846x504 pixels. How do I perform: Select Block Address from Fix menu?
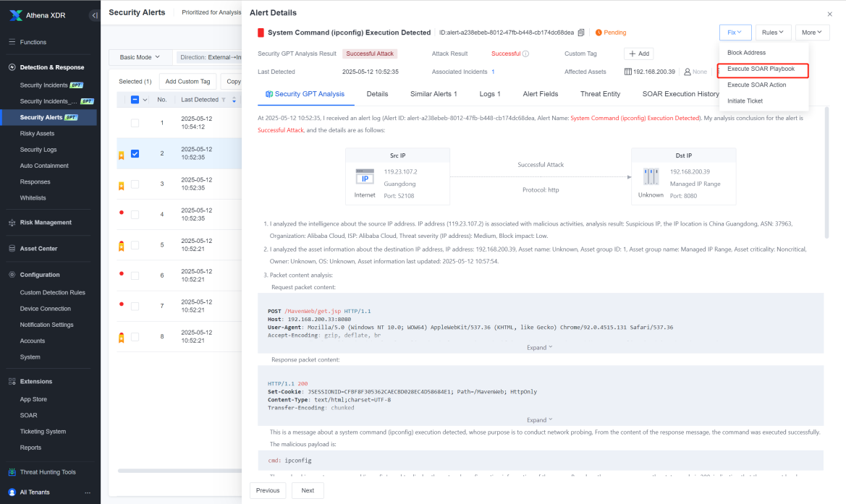pyautogui.click(x=746, y=53)
